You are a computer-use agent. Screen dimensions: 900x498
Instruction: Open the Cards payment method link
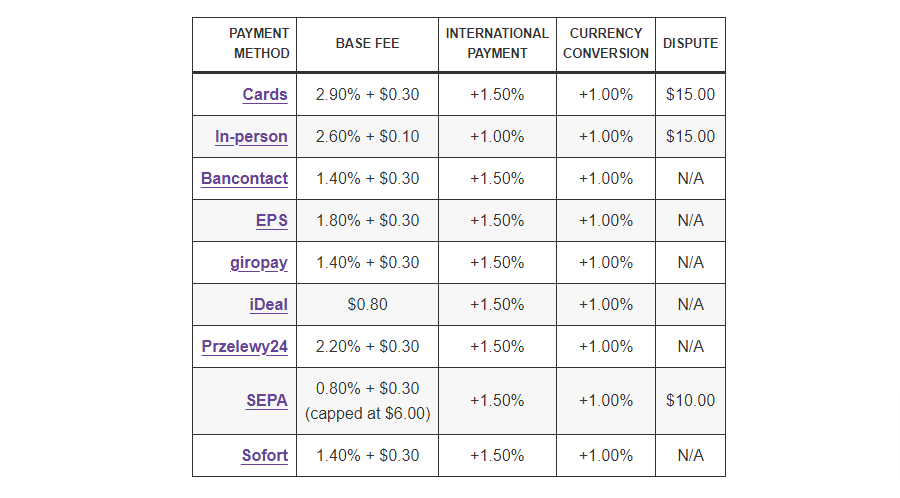coord(265,95)
